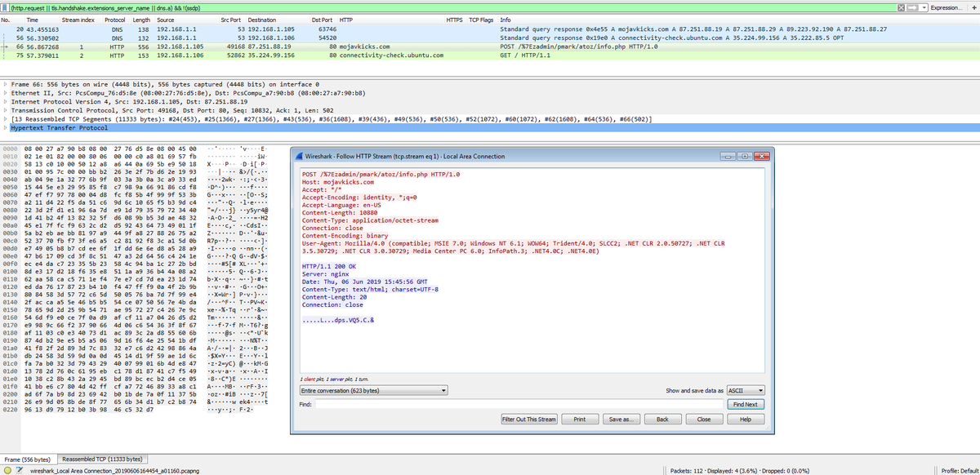
Task: Click connectivity-check.ubuntu.com in HTTP column
Action: coord(391,56)
